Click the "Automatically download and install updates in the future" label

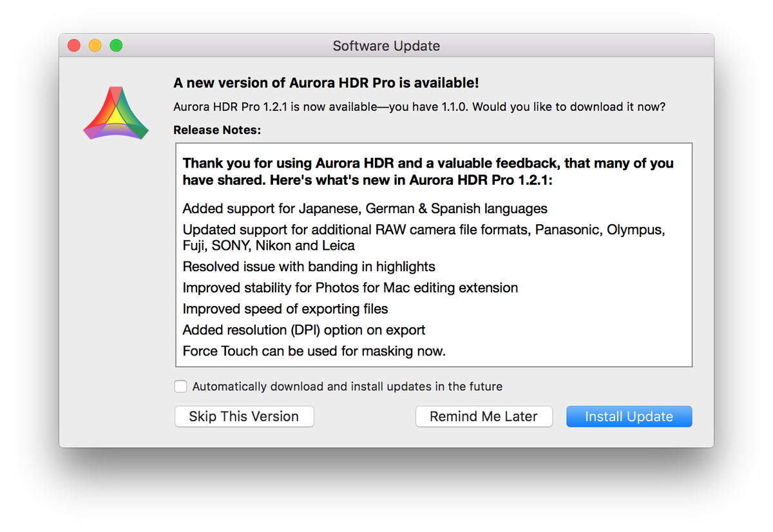347,387
